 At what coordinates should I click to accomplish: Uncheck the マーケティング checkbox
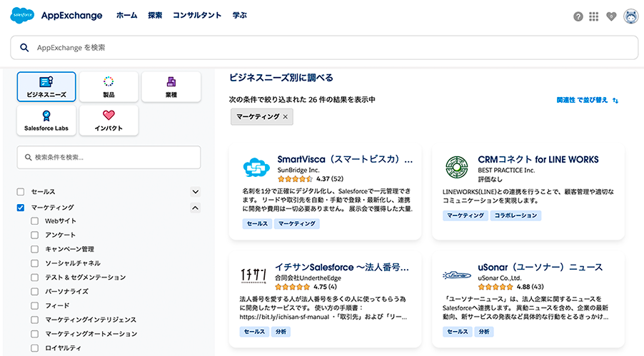click(x=21, y=208)
